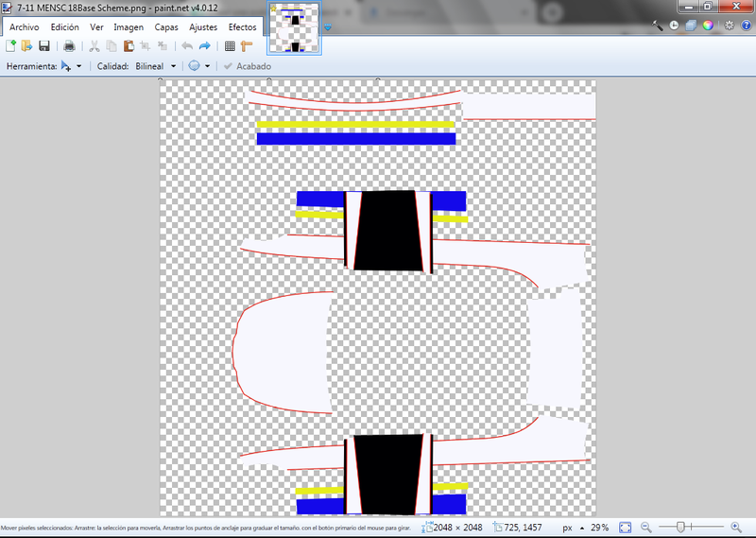Toggle the fit-to-window zoom icon

(625, 528)
